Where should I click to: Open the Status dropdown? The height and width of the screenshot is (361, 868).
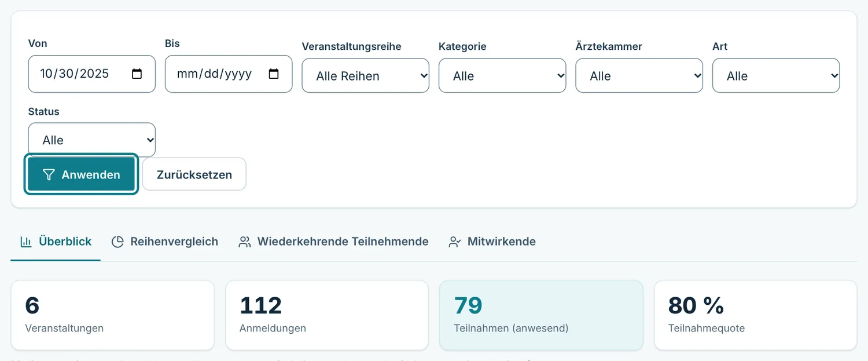(x=92, y=140)
